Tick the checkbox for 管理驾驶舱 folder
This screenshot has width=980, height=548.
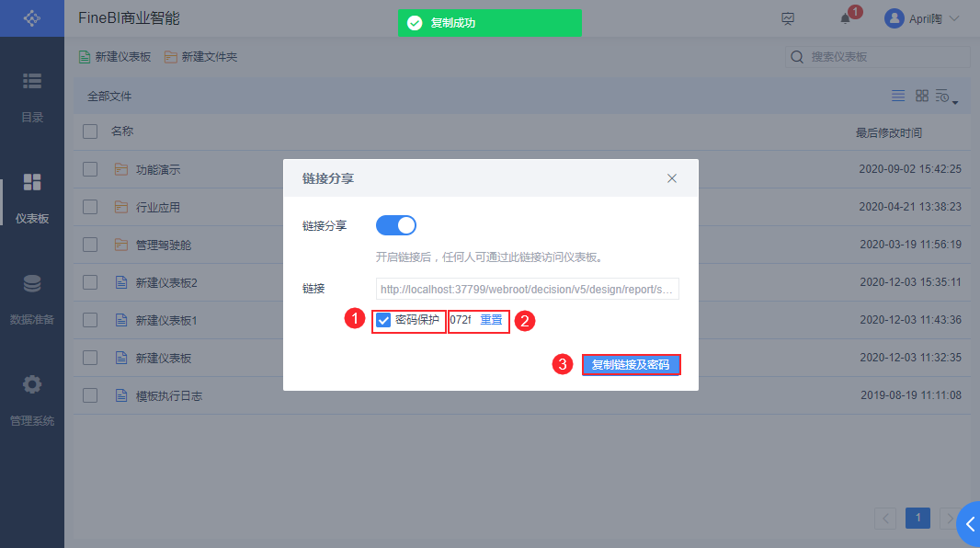(x=90, y=245)
